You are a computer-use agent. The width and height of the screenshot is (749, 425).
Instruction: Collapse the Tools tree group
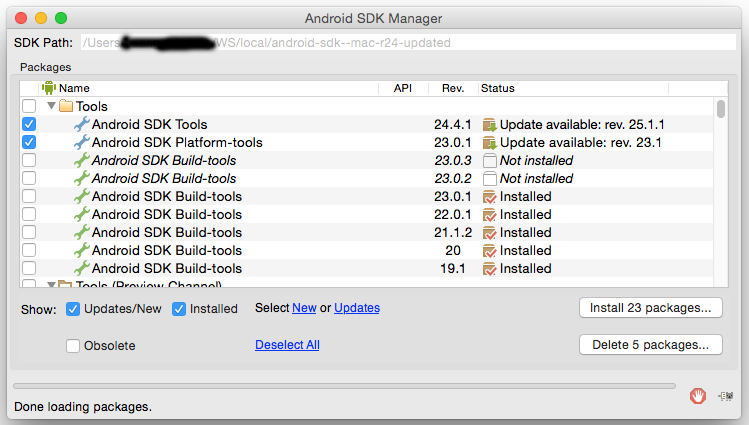(x=51, y=106)
